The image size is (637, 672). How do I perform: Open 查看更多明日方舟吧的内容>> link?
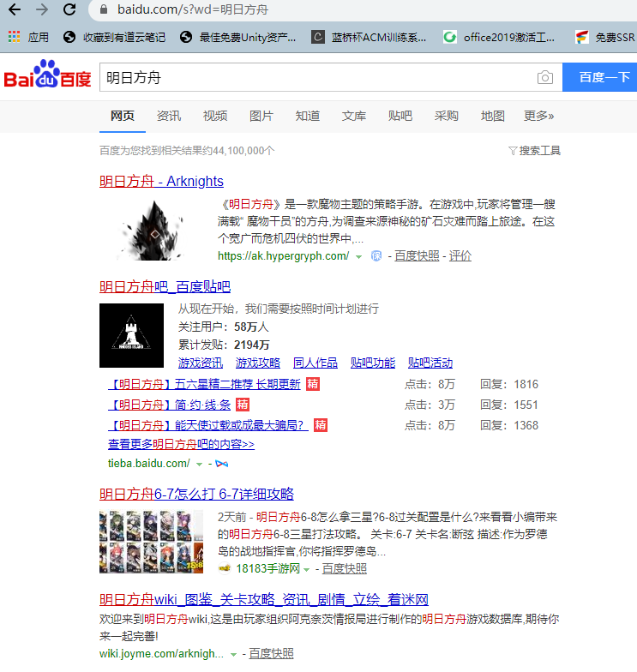click(182, 444)
